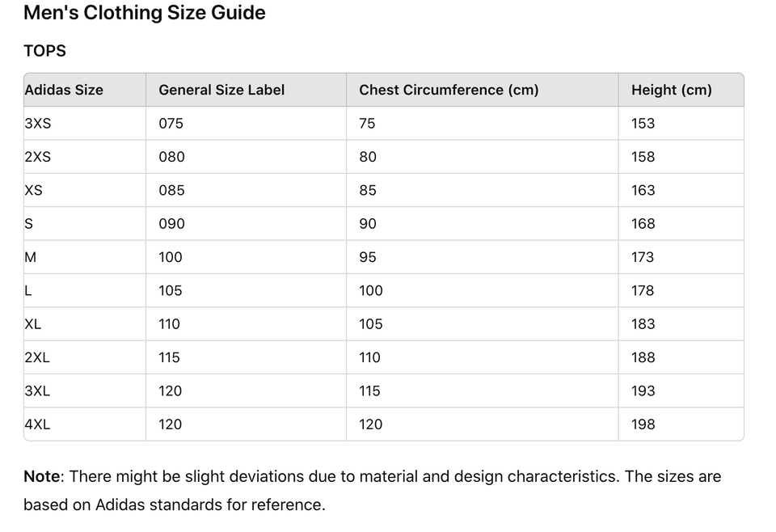Click the 2XS row label
Viewport: 776px width, 532px height.
point(37,157)
